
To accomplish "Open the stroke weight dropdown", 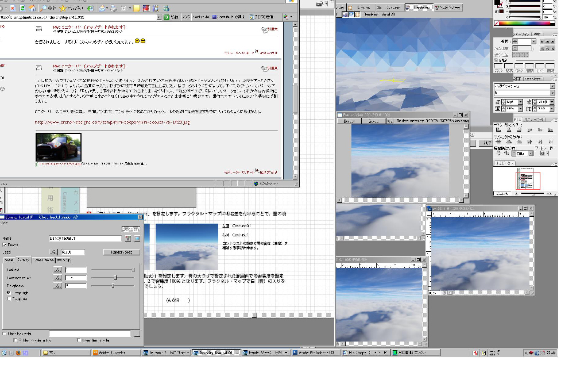I will (533, 41).
